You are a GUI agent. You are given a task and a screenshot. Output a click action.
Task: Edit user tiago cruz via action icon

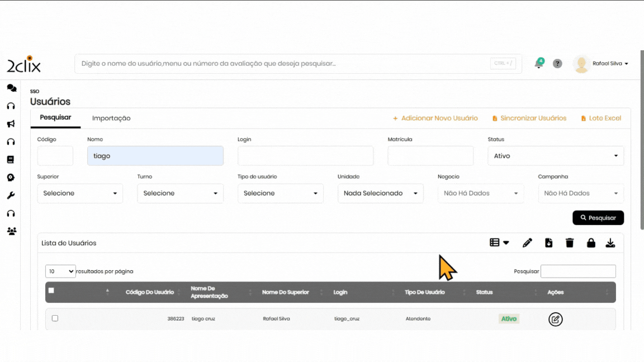click(x=555, y=320)
